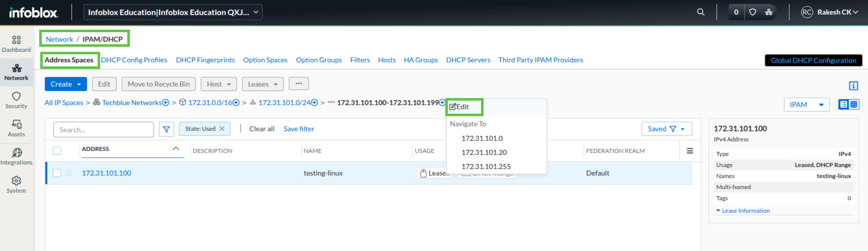The width and height of the screenshot is (868, 251).
Task: Navigate to 172.31.101.0 in popup
Action: [482, 138]
